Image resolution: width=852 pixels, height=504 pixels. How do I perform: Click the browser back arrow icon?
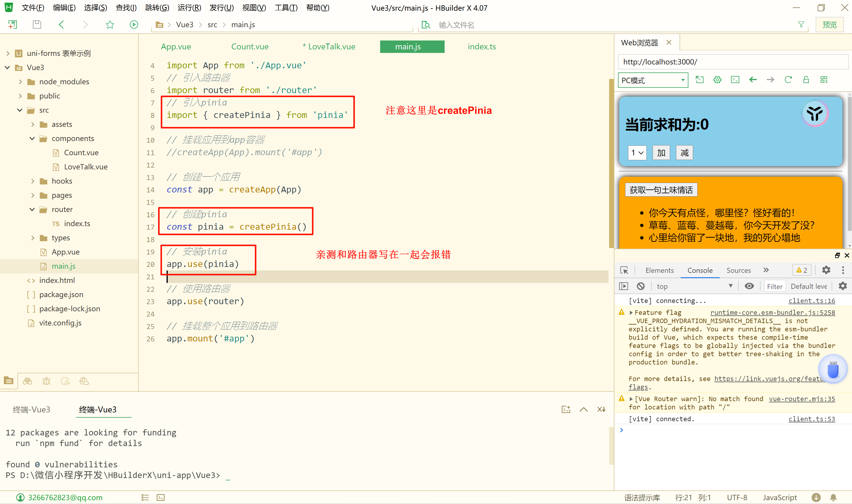(x=753, y=80)
